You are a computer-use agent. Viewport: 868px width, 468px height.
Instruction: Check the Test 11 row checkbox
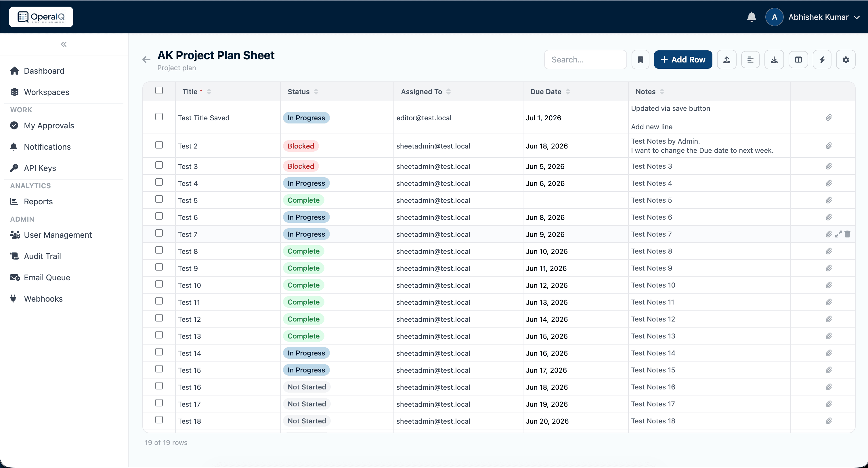tap(159, 301)
